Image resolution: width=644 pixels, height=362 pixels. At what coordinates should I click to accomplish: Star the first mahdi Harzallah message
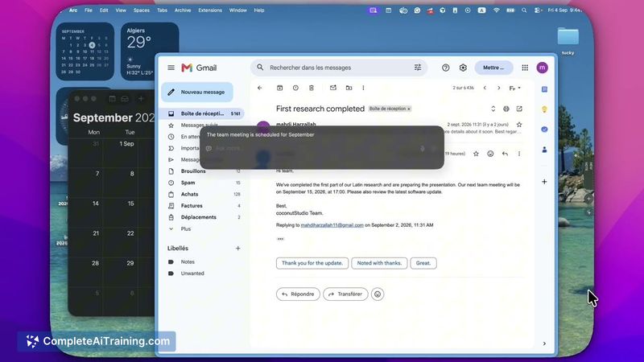click(519, 125)
